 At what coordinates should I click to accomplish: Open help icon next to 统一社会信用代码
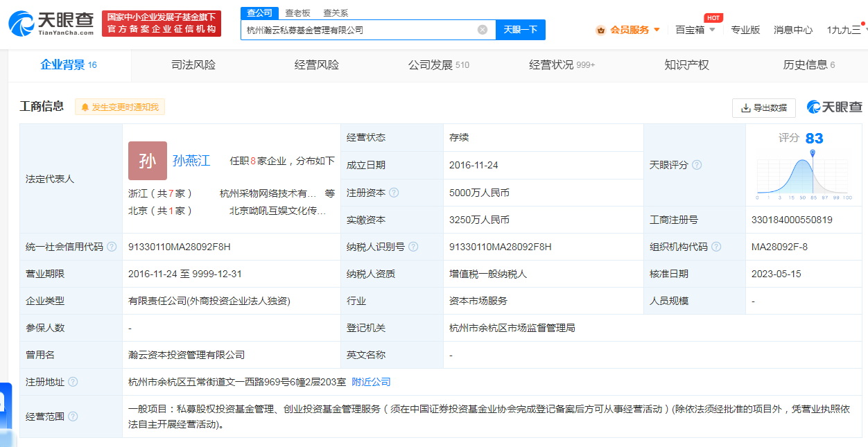pos(112,247)
